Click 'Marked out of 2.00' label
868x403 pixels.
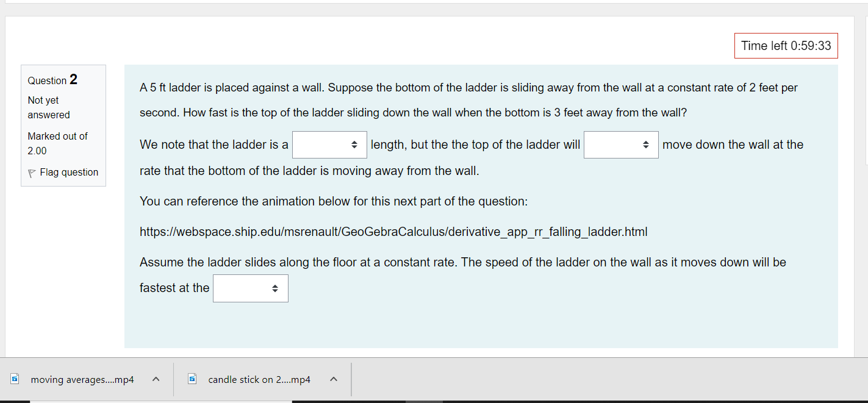[x=57, y=143]
